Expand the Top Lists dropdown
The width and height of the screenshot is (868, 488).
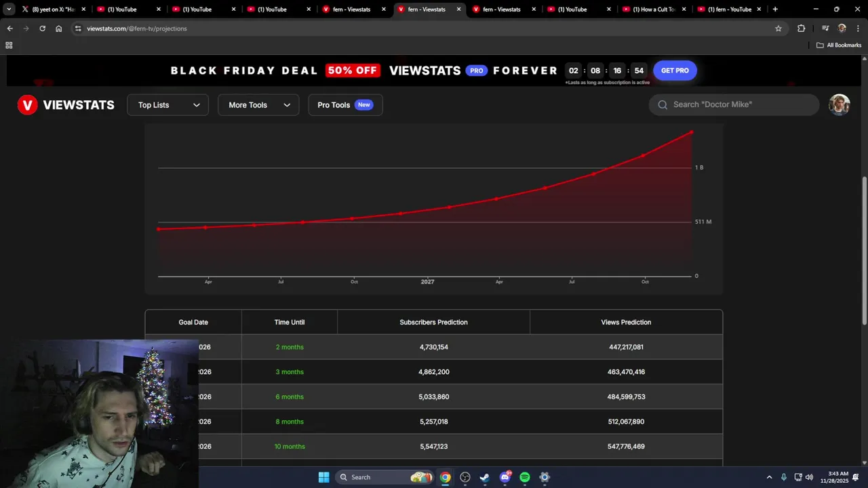[168, 105]
